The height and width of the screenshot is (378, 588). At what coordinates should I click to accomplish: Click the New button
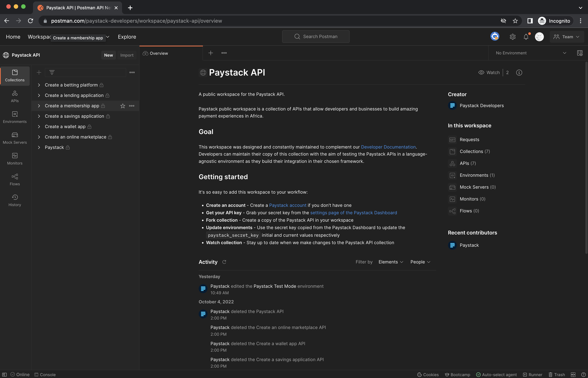108,55
